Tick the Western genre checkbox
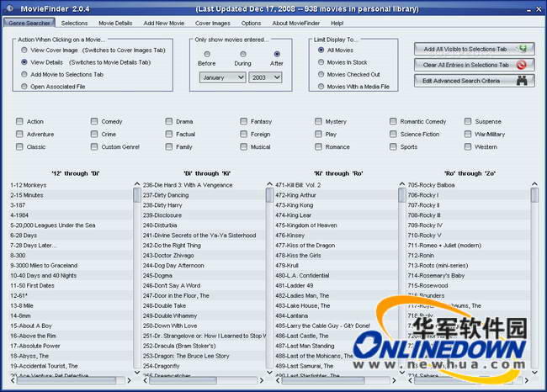Screen dimensions: 547x392 (468, 147)
